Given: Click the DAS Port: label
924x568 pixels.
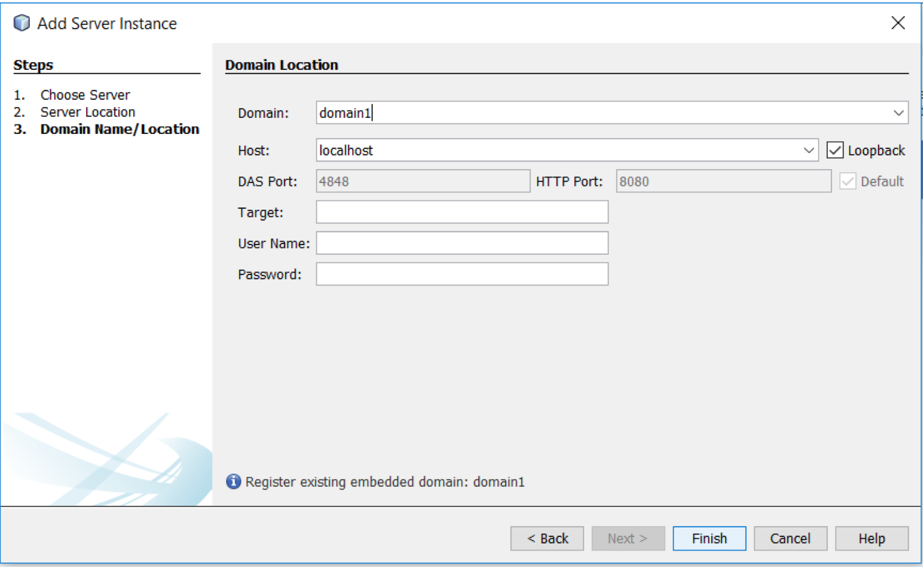Looking at the screenshot, I should 267,182.
